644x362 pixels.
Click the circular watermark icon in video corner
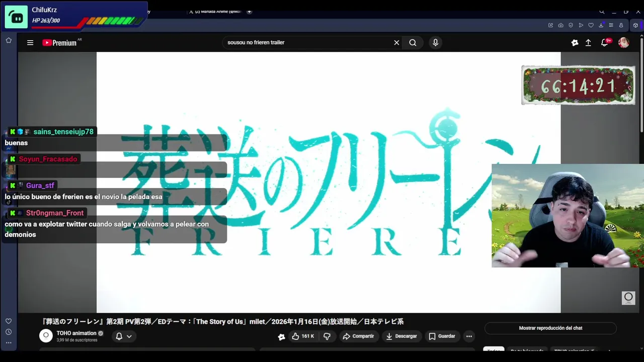coord(628,298)
